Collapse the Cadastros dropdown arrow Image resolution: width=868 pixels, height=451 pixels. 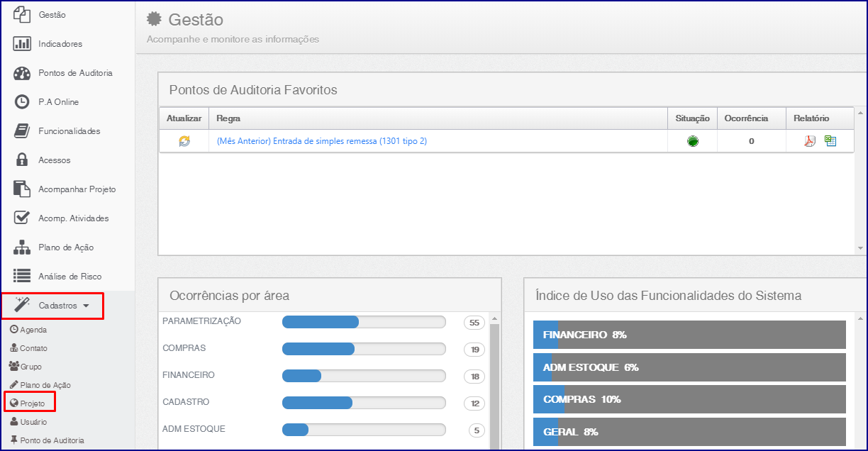(x=86, y=306)
